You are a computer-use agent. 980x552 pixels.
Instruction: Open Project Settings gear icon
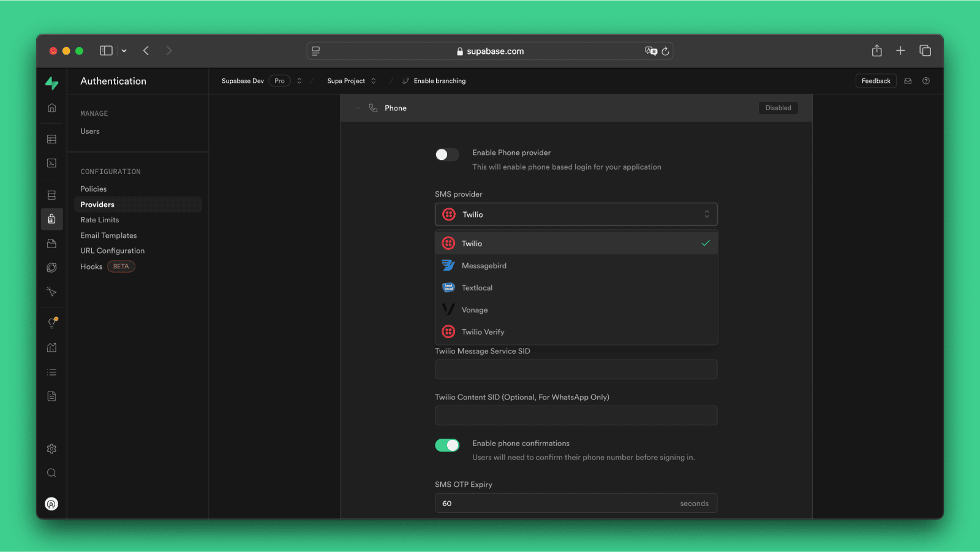point(51,449)
